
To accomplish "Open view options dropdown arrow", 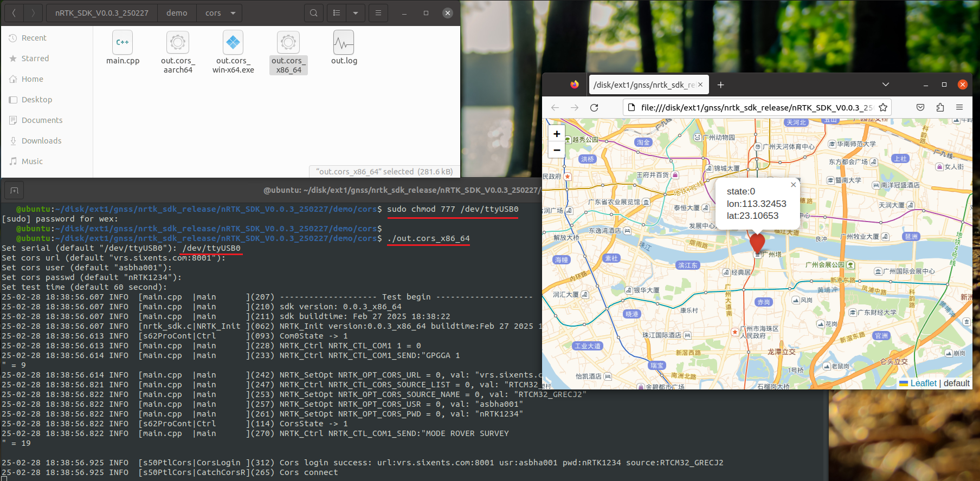I will click(356, 13).
